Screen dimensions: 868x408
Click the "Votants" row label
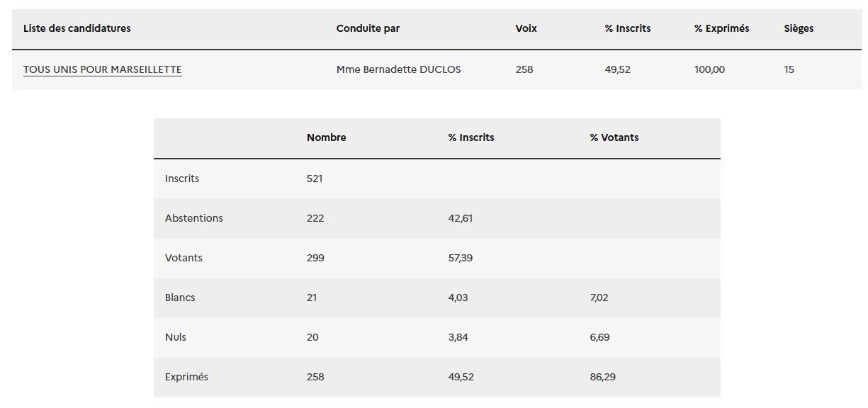[184, 258]
